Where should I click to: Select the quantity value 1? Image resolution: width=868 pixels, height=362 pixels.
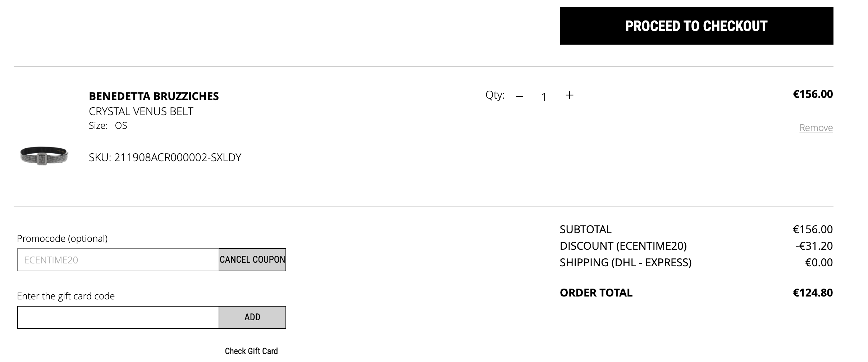[544, 97]
